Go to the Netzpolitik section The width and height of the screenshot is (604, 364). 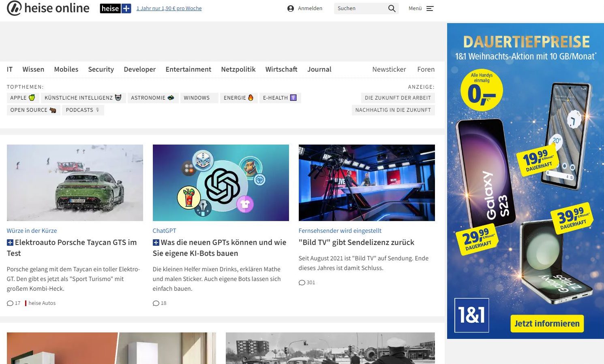coord(238,69)
